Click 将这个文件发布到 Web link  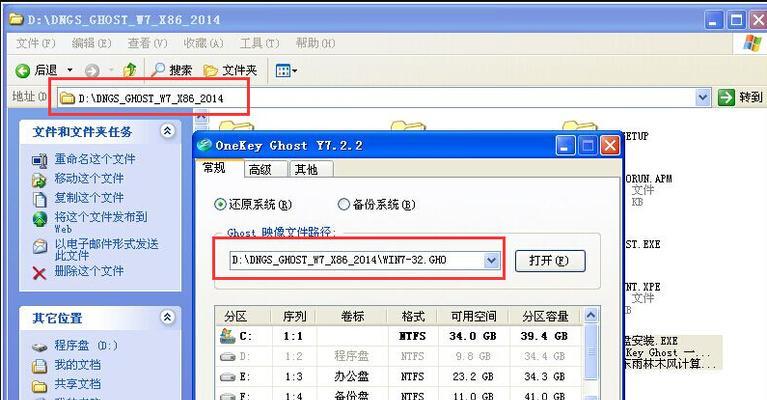101,222
